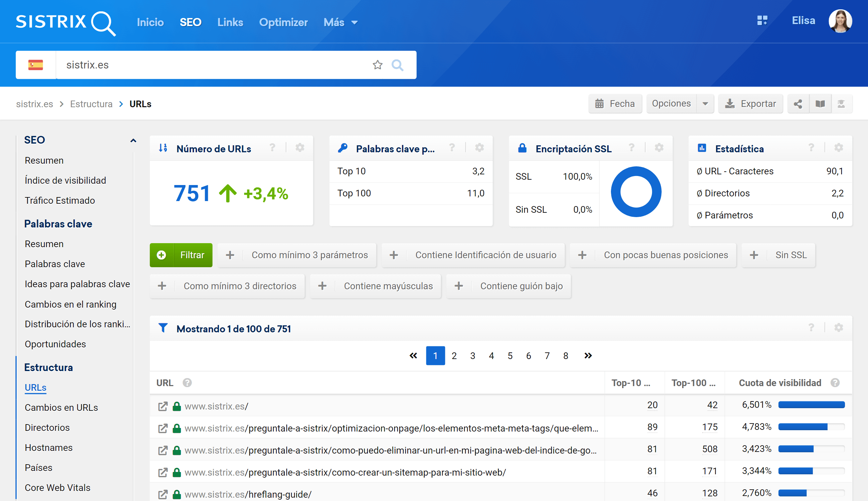The width and height of the screenshot is (868, 501).
Task: Open the Opciones dropdown arrow
Action: tap(705, 104)
